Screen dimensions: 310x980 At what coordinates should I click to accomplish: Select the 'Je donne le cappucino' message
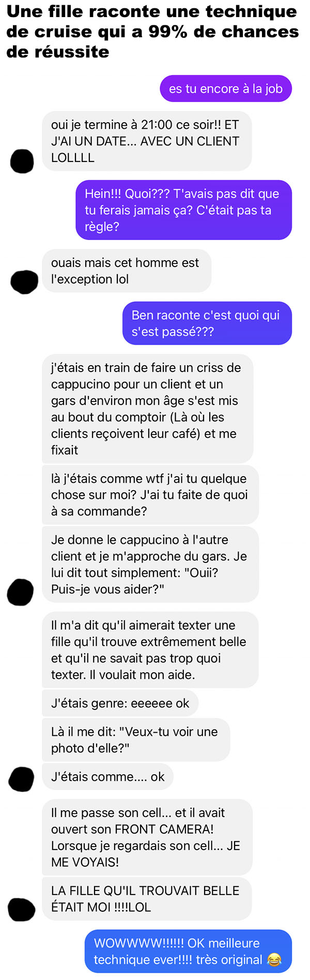coord(150,565)
